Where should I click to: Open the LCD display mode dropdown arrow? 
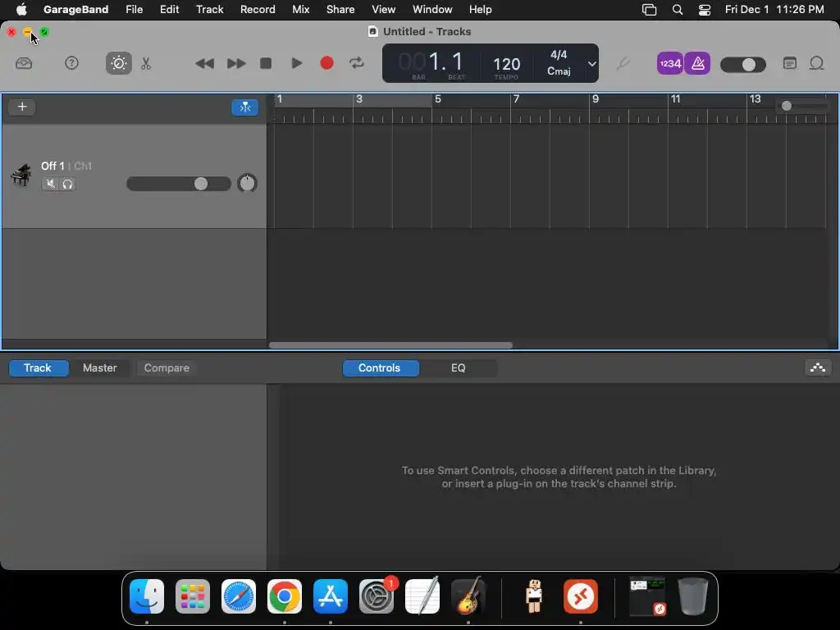591,64
